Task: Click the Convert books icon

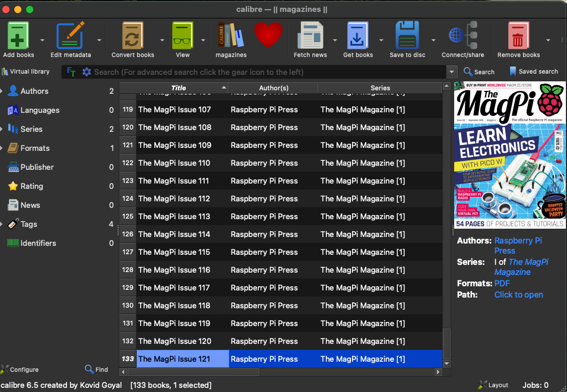Action: pyautogui.click(x=133, y=36)
